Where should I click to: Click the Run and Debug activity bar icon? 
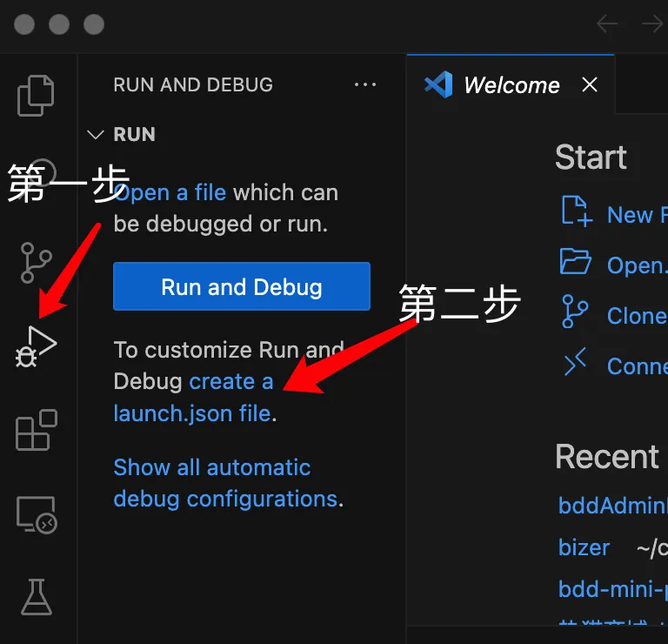click(37, 346)
